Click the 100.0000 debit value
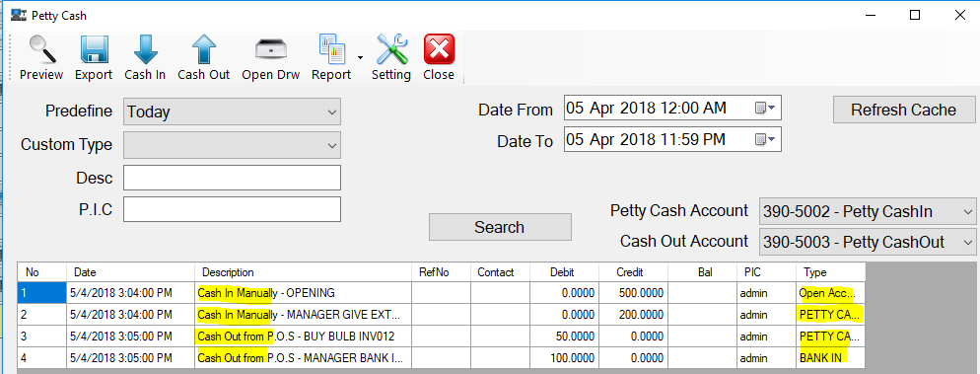Screen dimensions: 980x374 [x=564, y=358]
